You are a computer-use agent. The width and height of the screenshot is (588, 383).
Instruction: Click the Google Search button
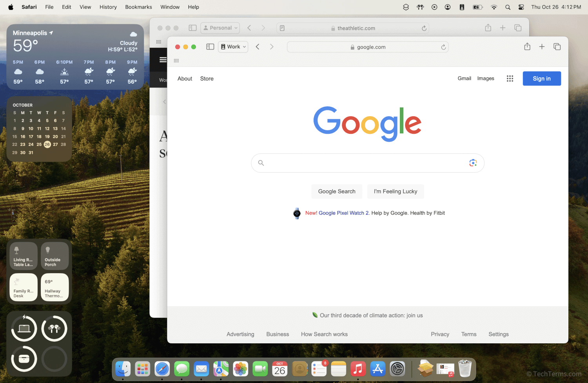click(x=337, y=191)
